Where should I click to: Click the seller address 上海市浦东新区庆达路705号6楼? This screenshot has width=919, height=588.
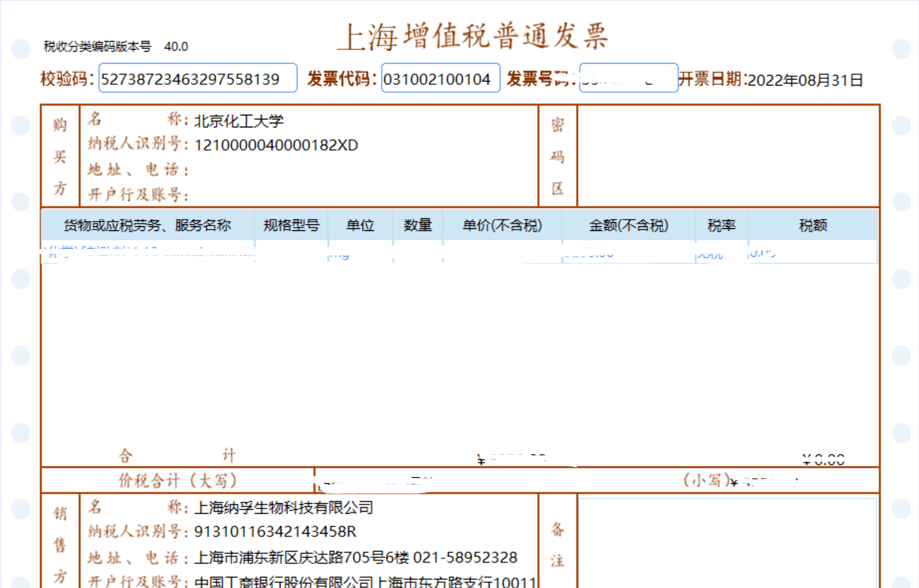(301, 557)
